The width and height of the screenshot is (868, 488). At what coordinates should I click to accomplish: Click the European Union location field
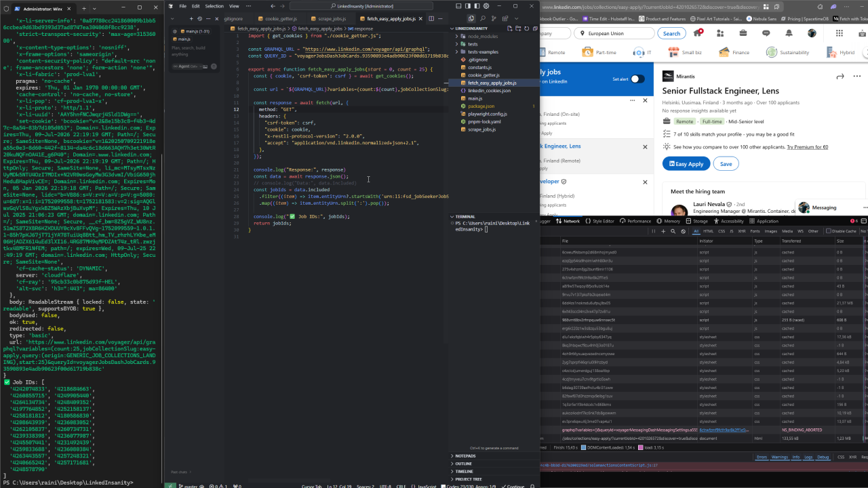614,33
